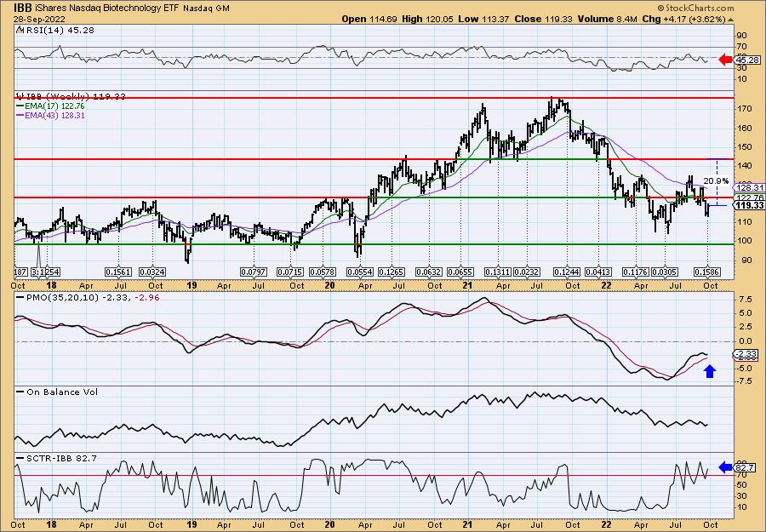Click the 0.0413 value box

pyautogui.click(x=598, y=272)
